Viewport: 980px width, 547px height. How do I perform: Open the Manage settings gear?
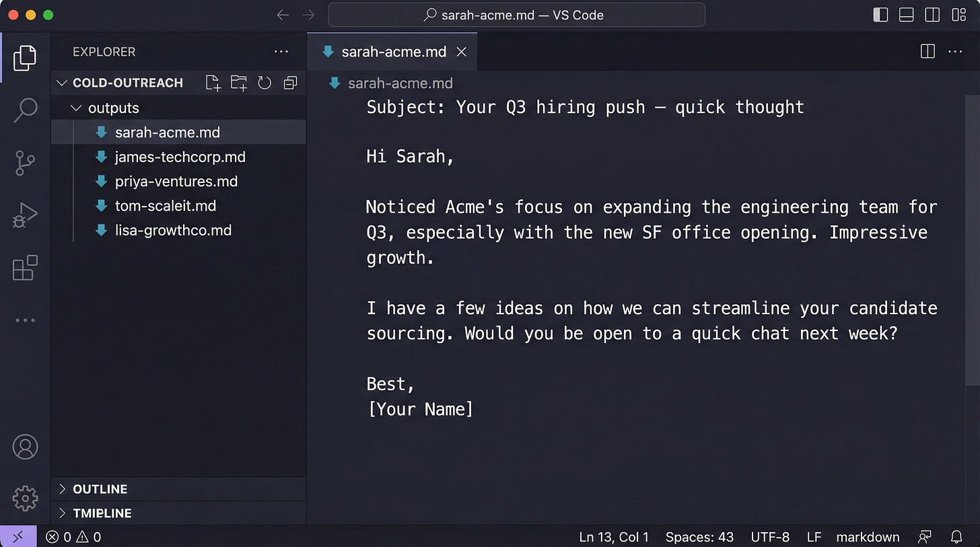click(25, 498)
